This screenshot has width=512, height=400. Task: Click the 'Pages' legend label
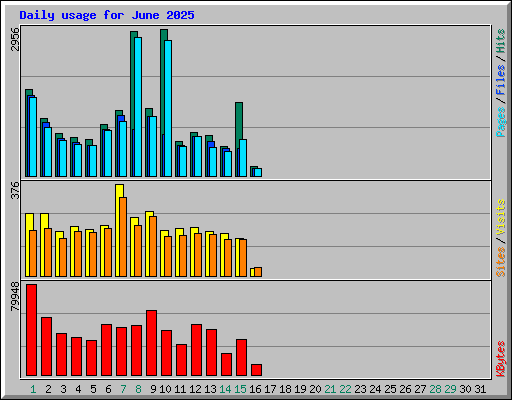pyautogui.click(x=501, y=122)
